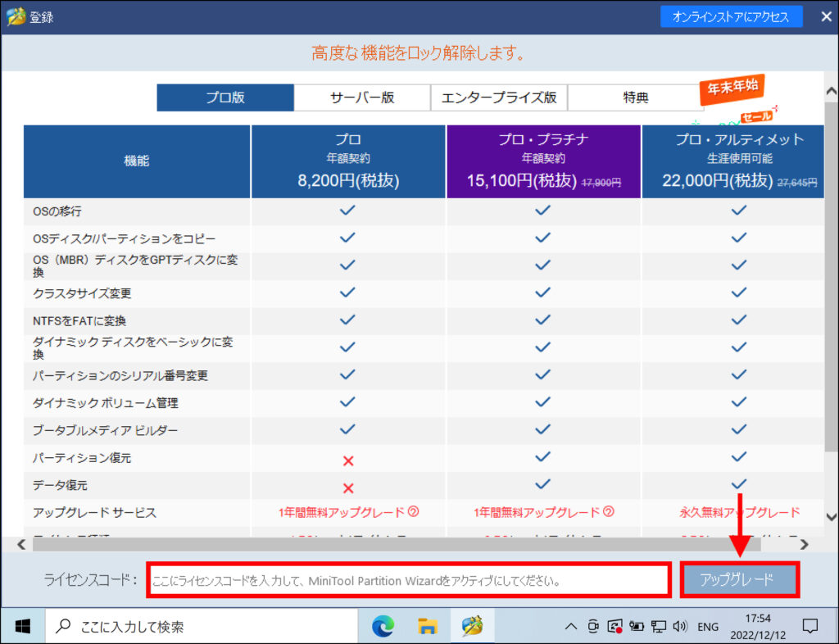Click the データ復元 row label
Viewport: 839px width, 644px height.
click(x=60, y=485)
